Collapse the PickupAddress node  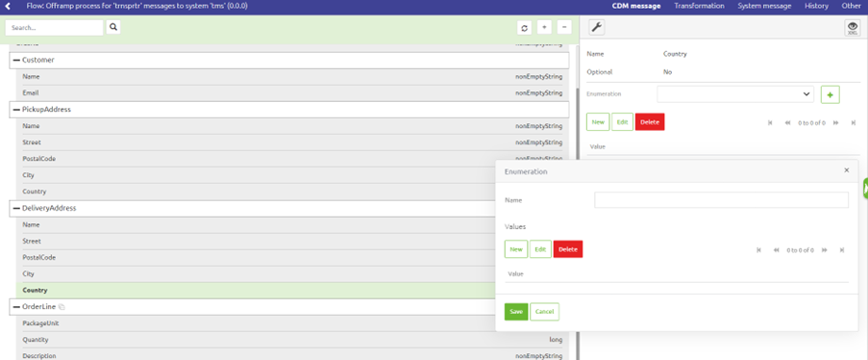tap(16, 110)
